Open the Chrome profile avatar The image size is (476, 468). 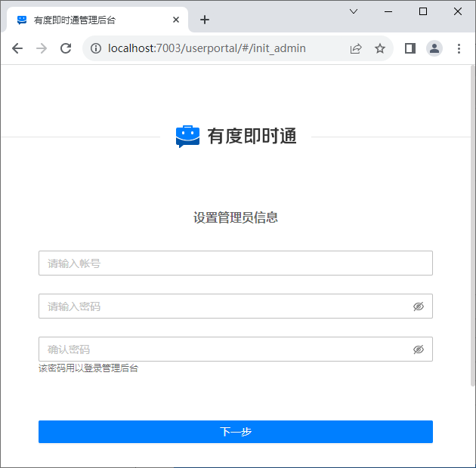[x=434, y=48]
